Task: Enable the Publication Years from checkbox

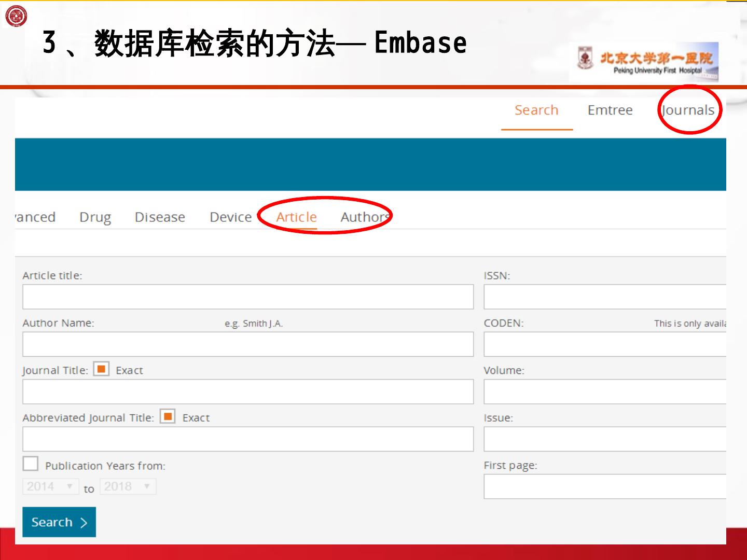Action: 31,464
